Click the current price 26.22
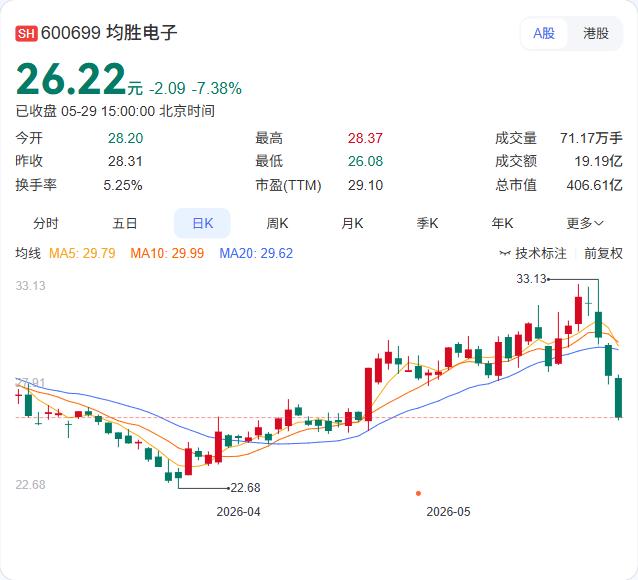Image resolution: width=638 pixels, height=580 pixels. pyautogui.click(x=71, y=79)
